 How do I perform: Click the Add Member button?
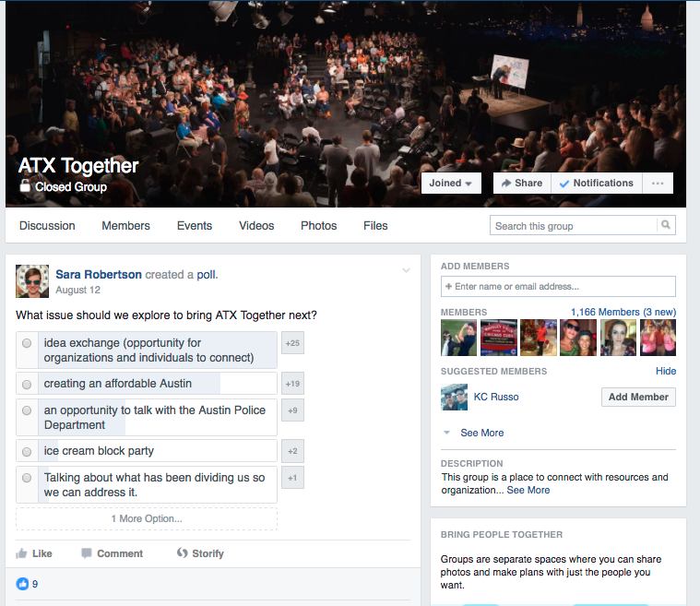coord(638,397)
